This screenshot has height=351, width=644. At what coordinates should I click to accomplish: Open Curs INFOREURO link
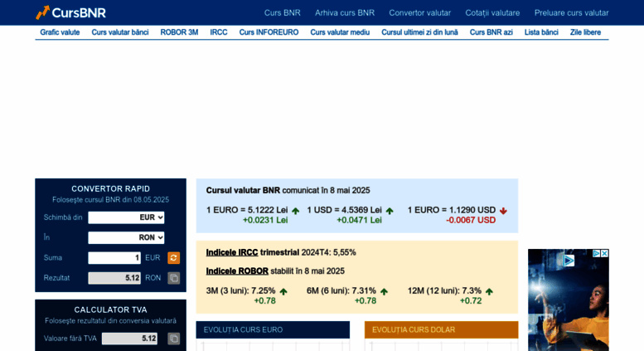pos(269,32)
